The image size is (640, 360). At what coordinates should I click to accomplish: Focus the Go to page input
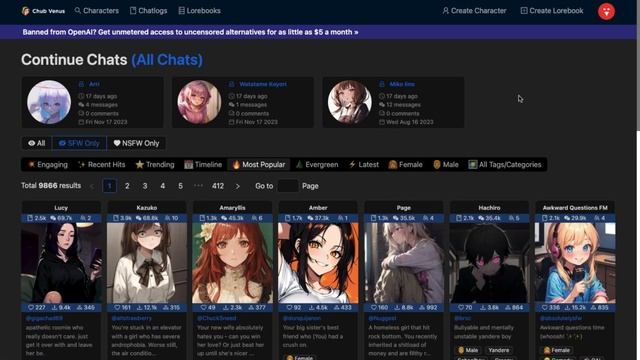(288, 186)
